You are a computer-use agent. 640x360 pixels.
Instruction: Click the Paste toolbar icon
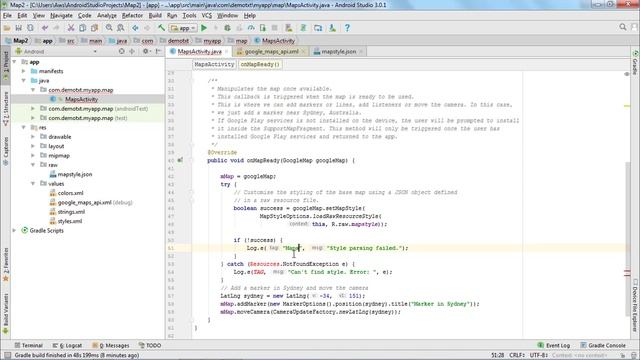(x=94, y=28)
